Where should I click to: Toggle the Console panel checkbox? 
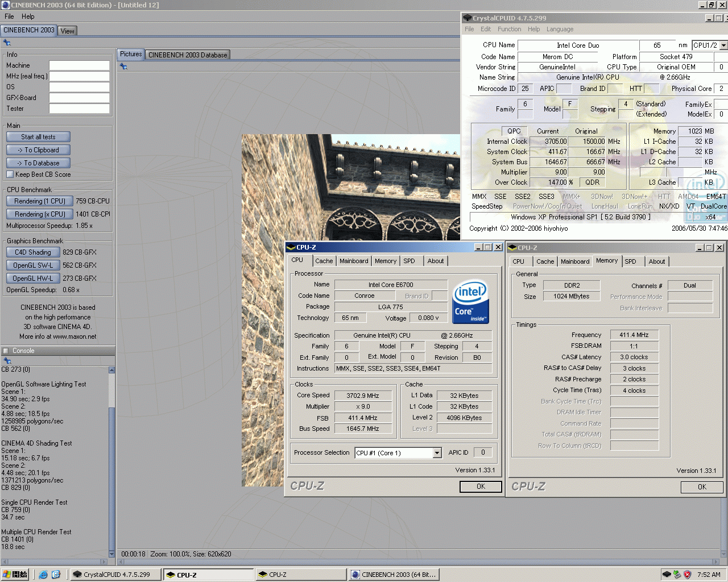[x=6, y=351]
